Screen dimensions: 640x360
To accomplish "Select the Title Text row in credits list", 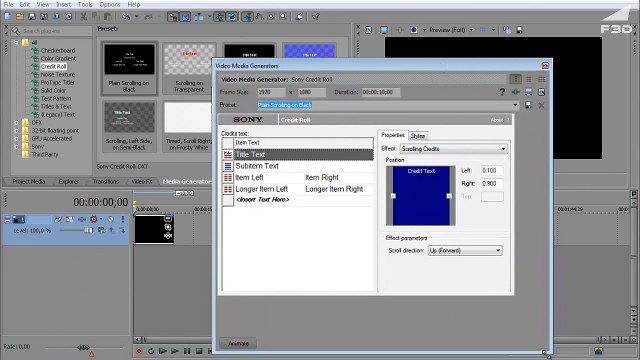I will coord(298,154).
